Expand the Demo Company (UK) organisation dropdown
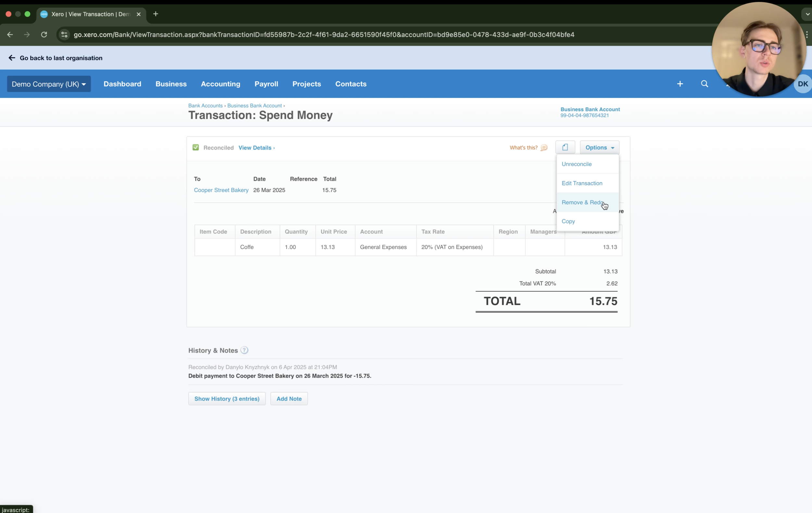The width and height of the screenshot is (812, 513). pos(49,84)
